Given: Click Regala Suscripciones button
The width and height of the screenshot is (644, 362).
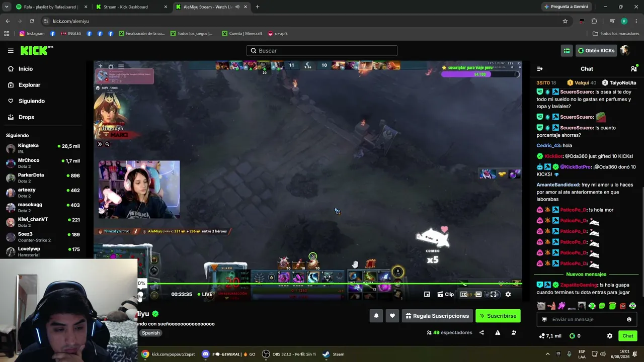Looking at the screenshot, I should [437, 316].
